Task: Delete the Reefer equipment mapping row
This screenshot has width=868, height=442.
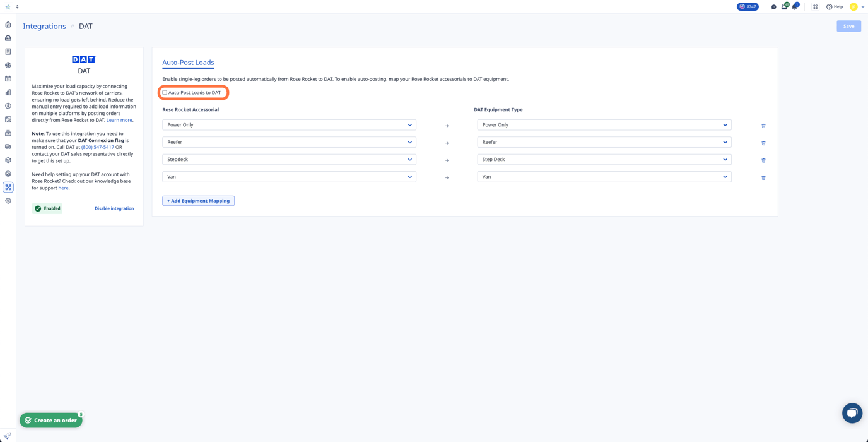Action: coord(763,143)
